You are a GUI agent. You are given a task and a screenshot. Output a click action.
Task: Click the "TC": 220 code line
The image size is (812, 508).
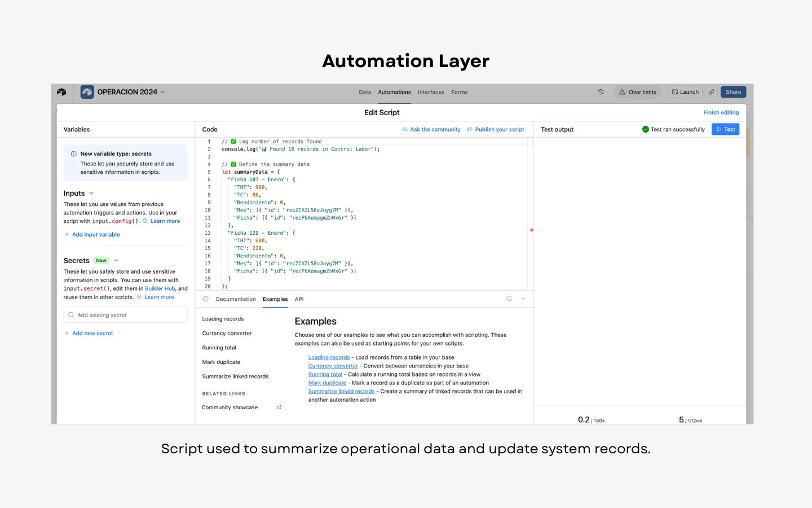[249, 248]
